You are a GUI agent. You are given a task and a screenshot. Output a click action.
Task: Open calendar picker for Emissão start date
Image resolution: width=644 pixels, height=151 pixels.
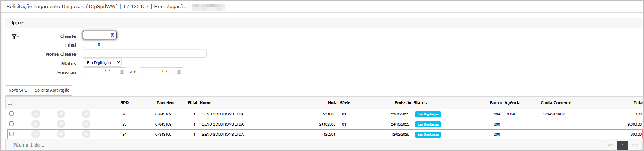tap(122, 72)
